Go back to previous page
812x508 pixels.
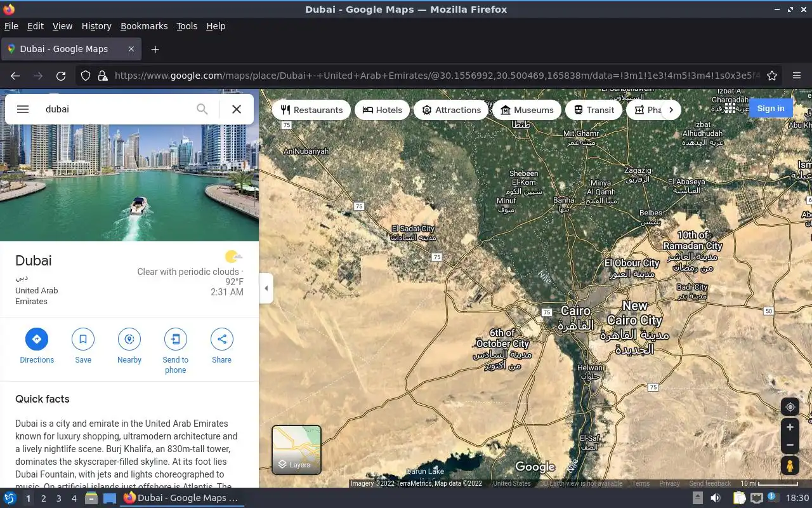pyautogui.click(x=15, y=76)
